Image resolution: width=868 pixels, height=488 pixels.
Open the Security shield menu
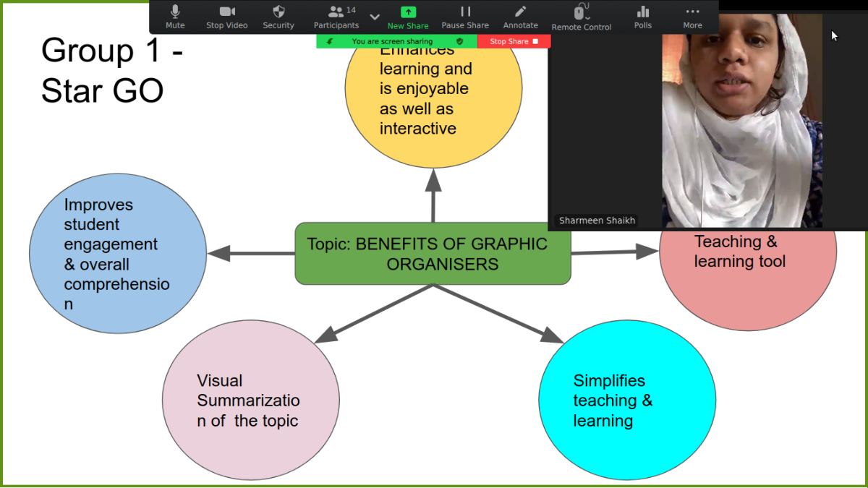(278, 17)
